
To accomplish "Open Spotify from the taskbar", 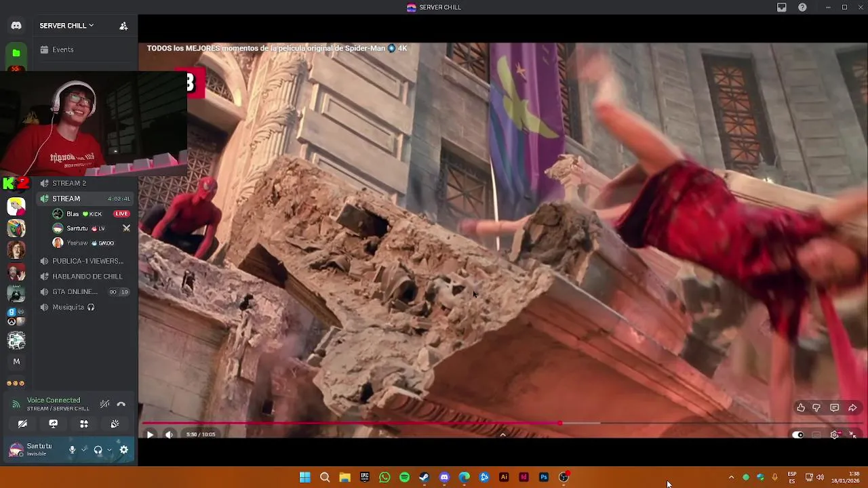I will (404, 477).
